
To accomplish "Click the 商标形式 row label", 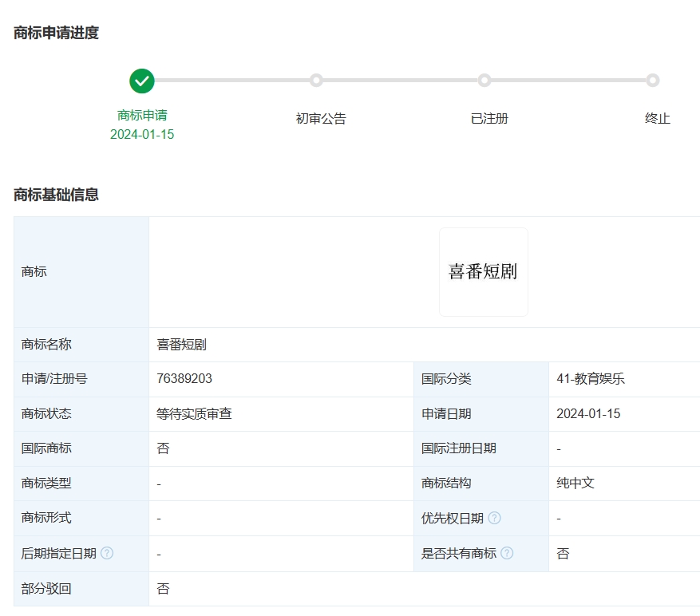I will 46,518.
